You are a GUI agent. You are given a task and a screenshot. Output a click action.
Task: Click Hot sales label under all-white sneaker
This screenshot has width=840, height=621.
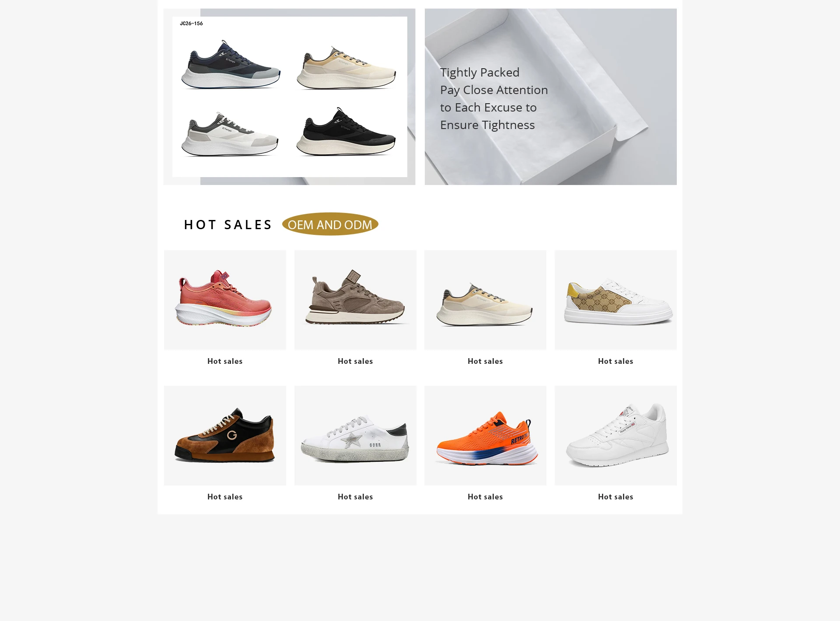pyautogui.click(x=616, y=497)
